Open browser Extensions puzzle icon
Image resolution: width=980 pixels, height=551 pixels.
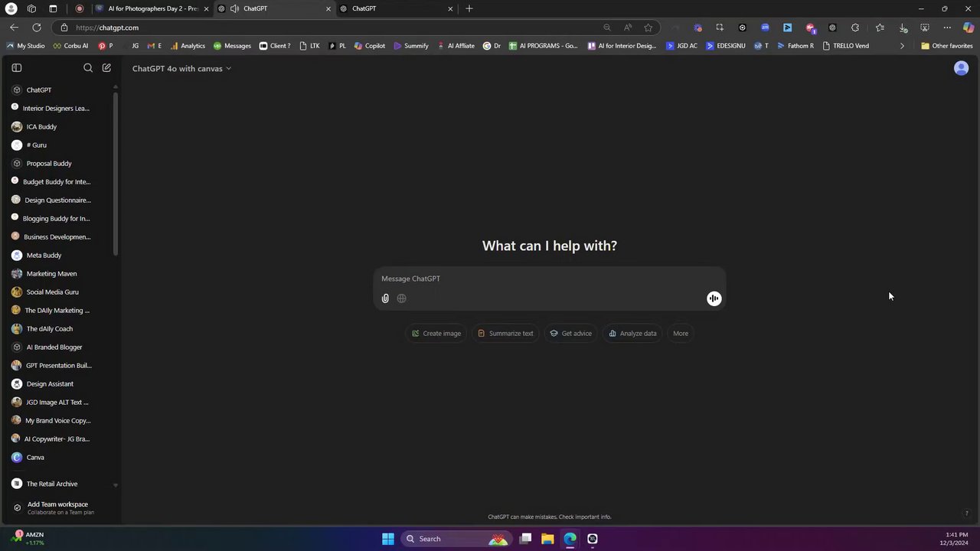pos(855,28)
